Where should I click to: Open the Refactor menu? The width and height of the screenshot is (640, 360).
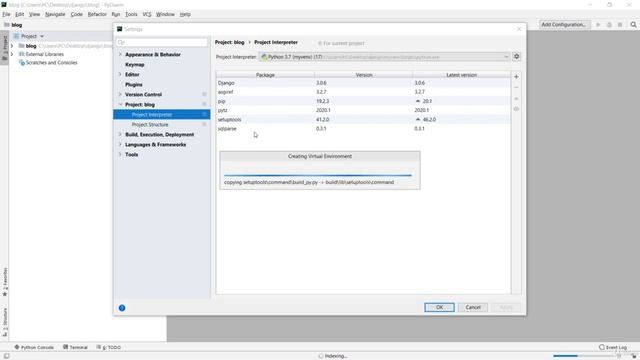pyautogui.click(x=97, y=14)
